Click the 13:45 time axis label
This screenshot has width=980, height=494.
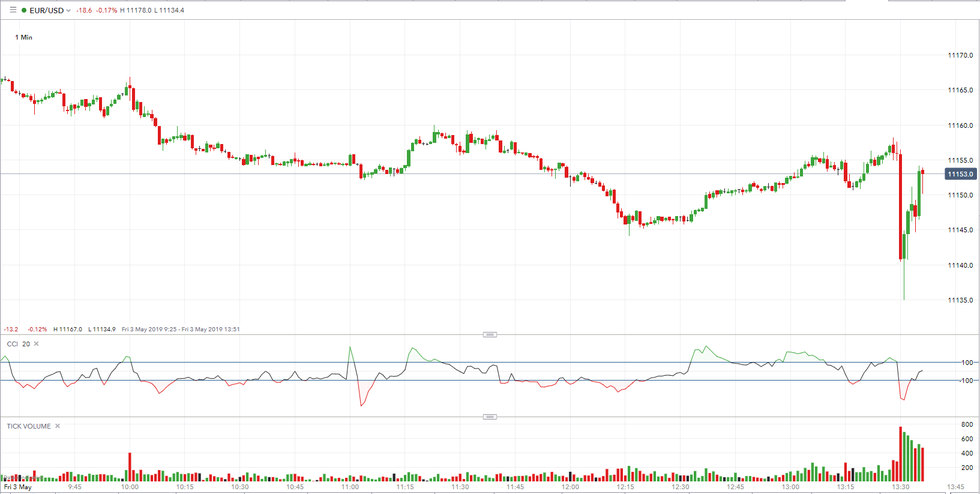click(955, 487)
